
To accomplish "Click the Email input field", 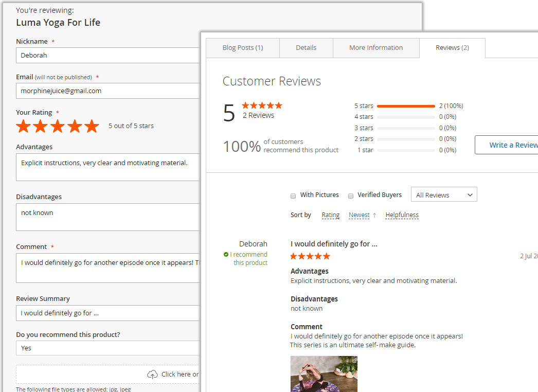I will point(107,91).
